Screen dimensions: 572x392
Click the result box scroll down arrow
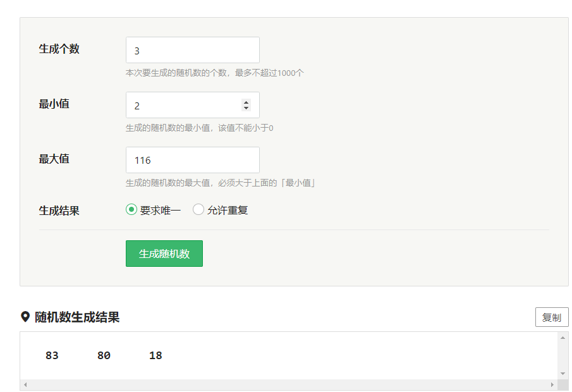pos(563,374)
